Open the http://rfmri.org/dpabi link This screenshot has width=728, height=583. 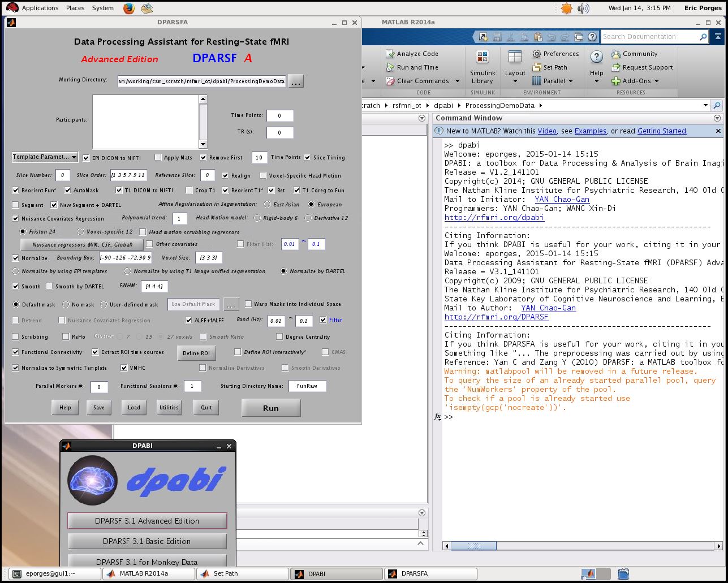tap(494, 217)
